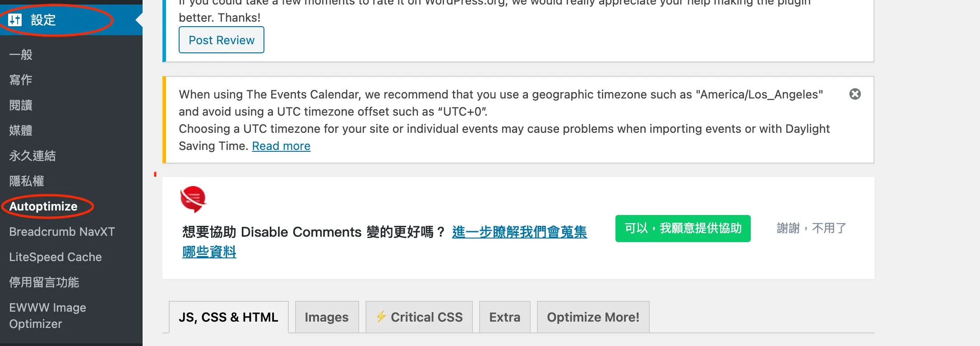This screenshot has width=980, height=346.
Task: Collapse the 設定 menu arrow indicator
Action: 139,20
